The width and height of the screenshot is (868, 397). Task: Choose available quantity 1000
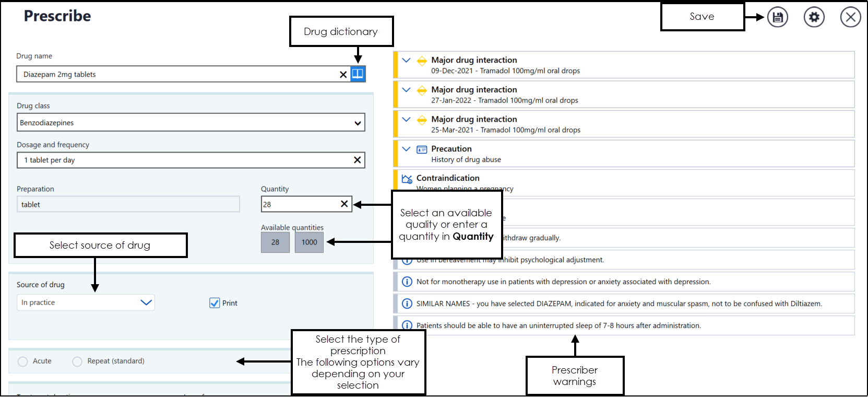(309, 242)
